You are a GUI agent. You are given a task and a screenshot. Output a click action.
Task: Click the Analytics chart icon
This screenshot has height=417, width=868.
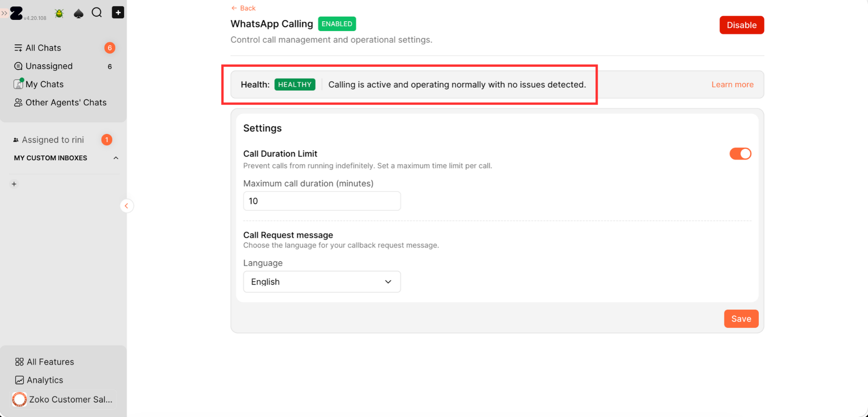click(19, 380)
